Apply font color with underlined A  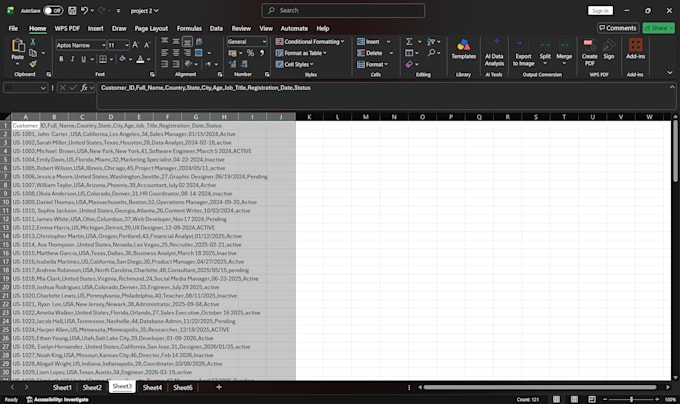(140, 59)
